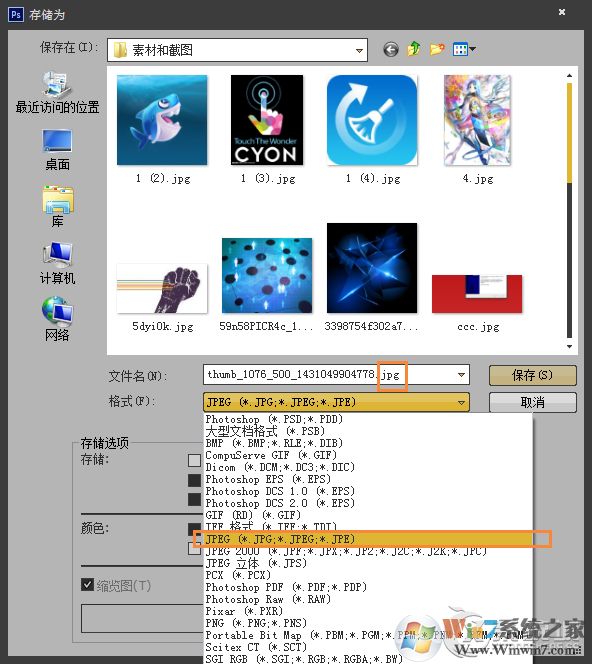Open the view menu icon

[464, 50]
